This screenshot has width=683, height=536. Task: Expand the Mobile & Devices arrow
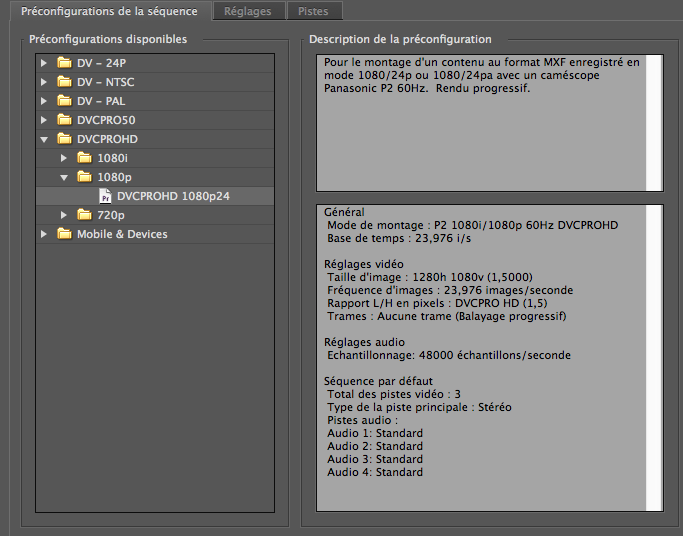[x=44, y=234]
